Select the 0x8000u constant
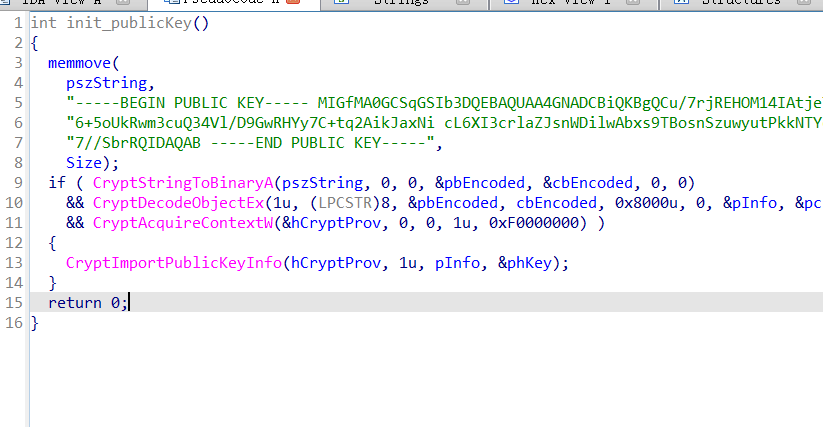This screenshot has width=823, height=427. pyautogui.click(x=646, y=203)
